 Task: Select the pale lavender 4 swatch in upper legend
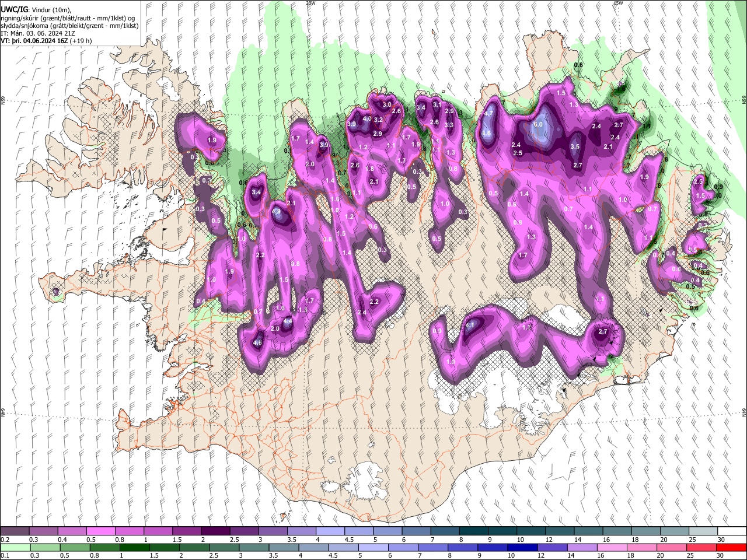click(330, 531)
